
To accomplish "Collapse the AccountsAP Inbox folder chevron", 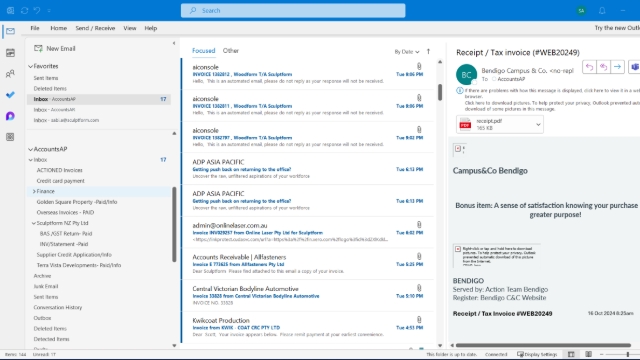I will [31, 160].
